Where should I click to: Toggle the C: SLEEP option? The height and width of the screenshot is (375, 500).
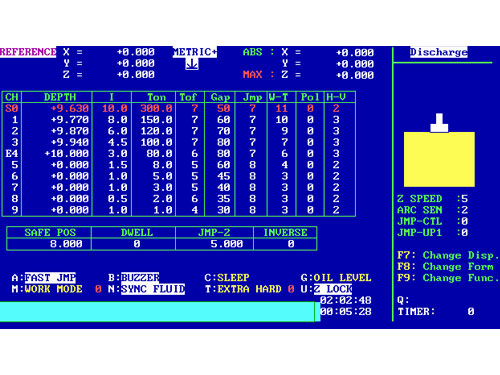(227, 278)
